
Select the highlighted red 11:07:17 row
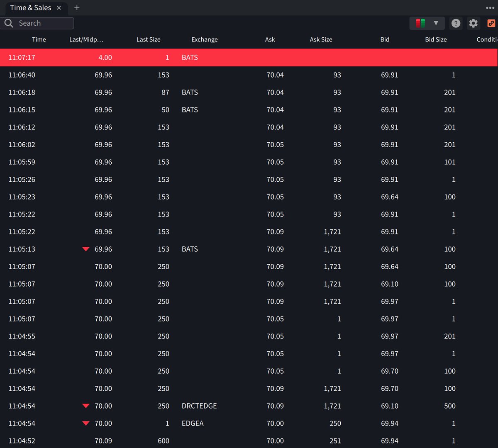(249, 57)
